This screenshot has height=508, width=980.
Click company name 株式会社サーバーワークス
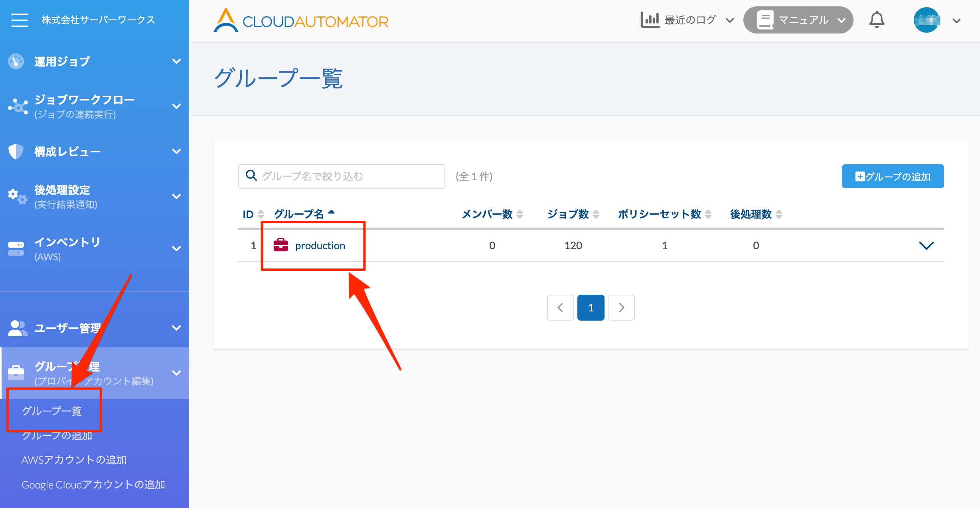point(98,20)
